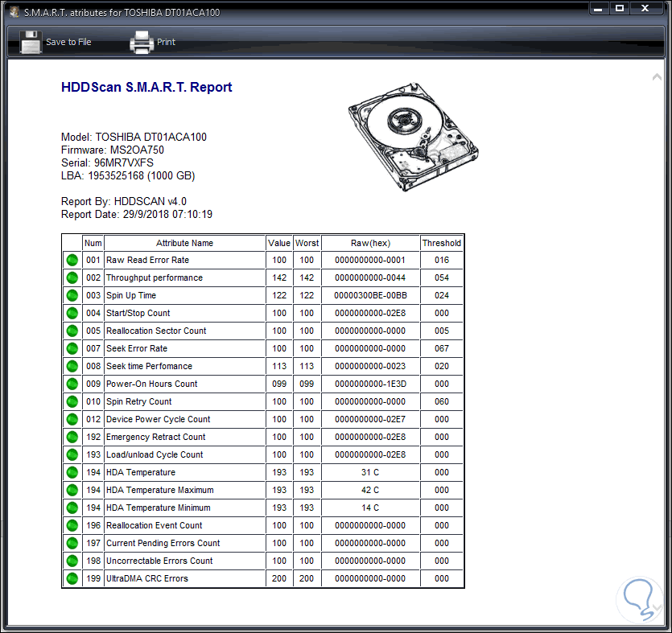672x633 pixels.
Task: Click green status icon for Reallocation Sector Count
Action: tap(72, 331)
